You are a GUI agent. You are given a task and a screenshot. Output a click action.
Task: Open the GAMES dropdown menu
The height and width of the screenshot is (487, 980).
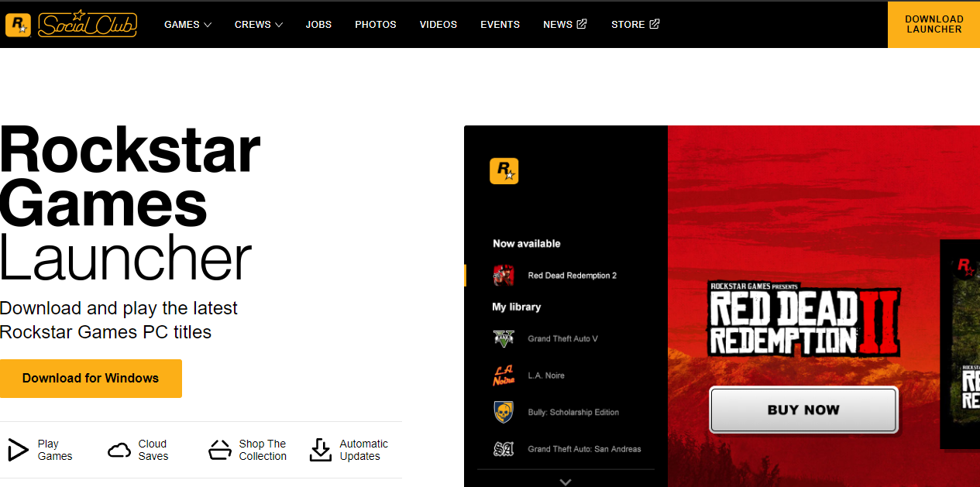[x=187, y=24]
